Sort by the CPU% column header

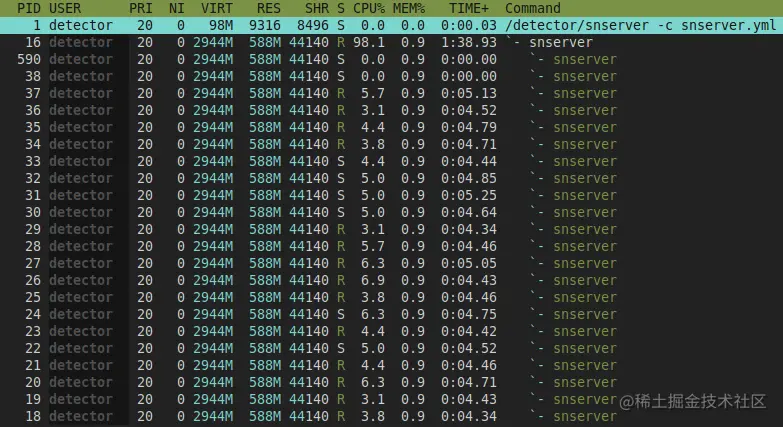tap(369, 8)
